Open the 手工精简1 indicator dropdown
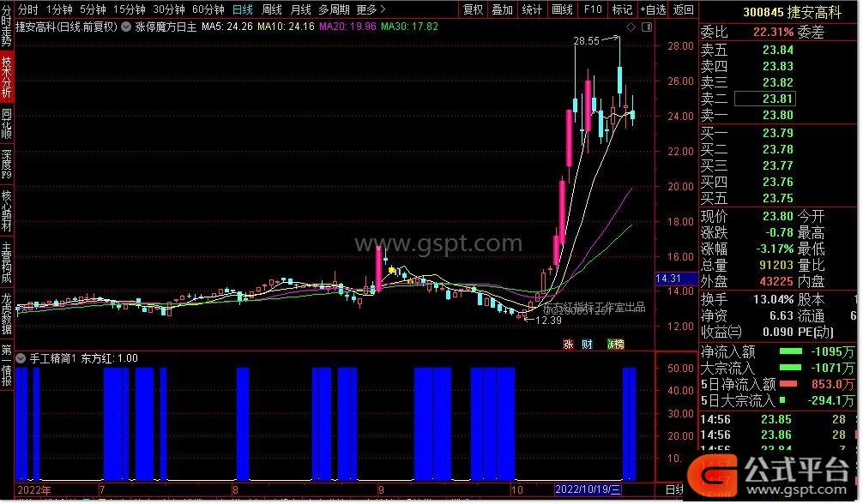 coord(21,358)
